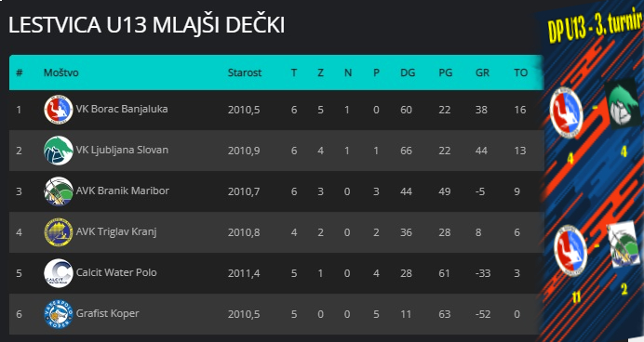Click the VK Borac Banjaluka team logo
The height and width of the screenshot is (342, 644).
(59, 110)
